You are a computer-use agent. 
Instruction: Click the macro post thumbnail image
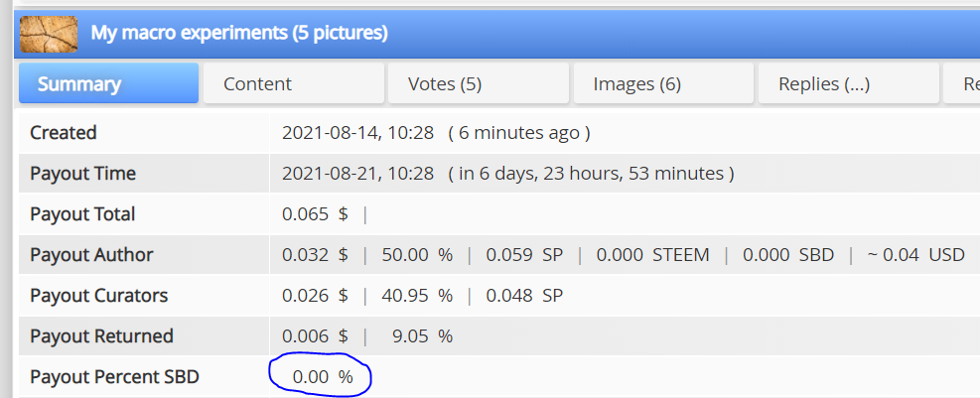(x=49, y=34)
